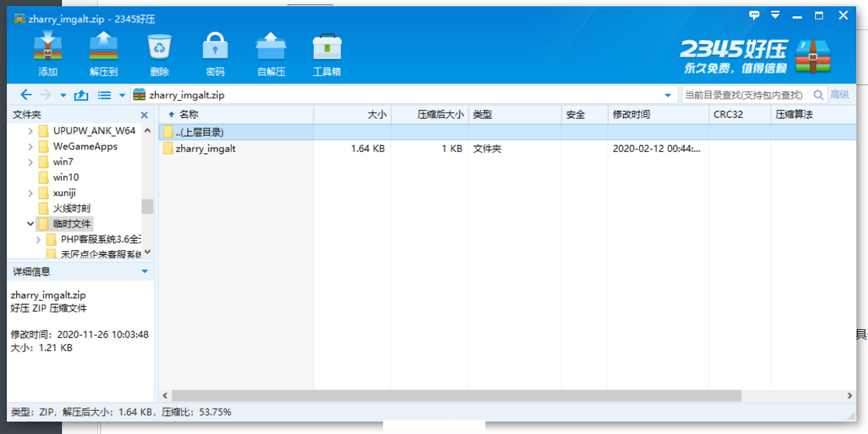Open the skin dropdown in the title bar
The image size is (868, 434).
[775, 15]
